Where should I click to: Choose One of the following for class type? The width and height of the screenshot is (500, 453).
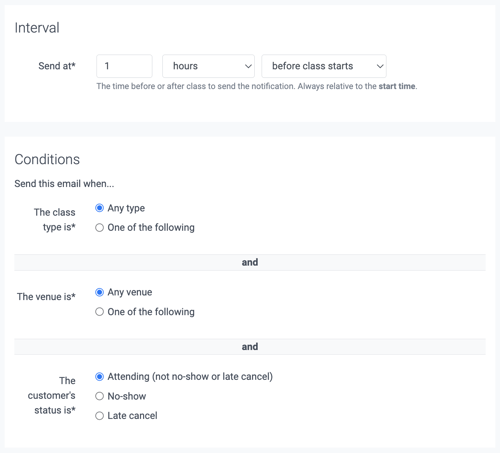pos(99,228)
